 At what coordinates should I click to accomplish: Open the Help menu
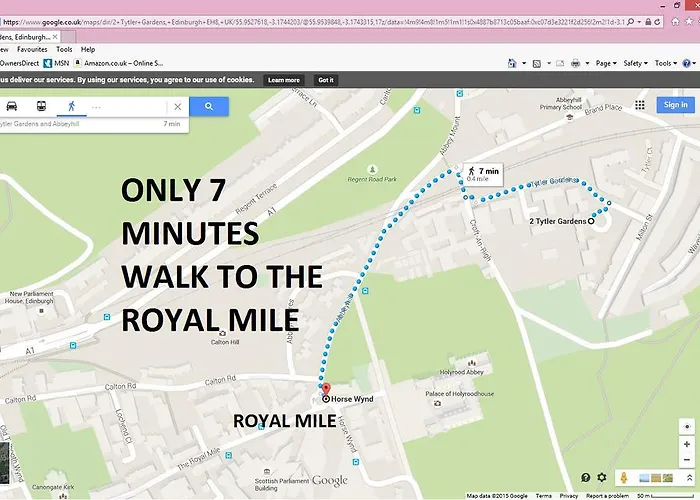88,49
